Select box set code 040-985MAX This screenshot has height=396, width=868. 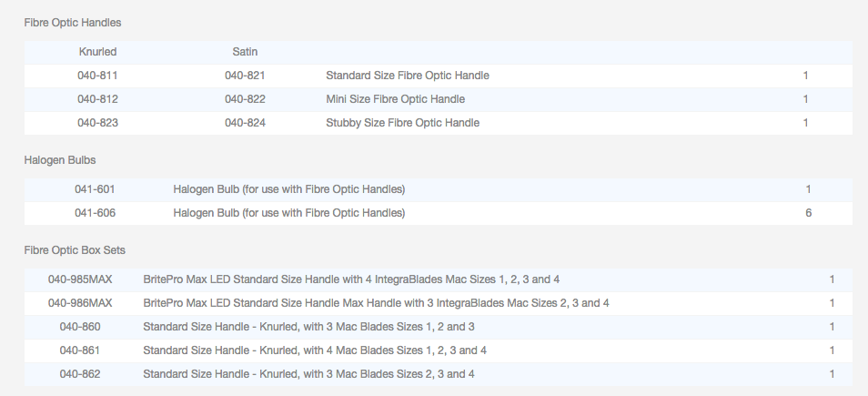(x=80, y=279)
